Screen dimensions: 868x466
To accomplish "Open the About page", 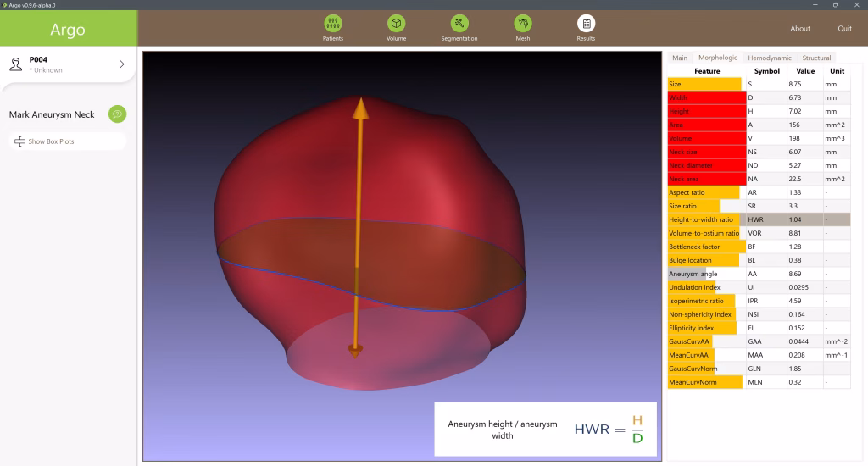I will [800, 28].
